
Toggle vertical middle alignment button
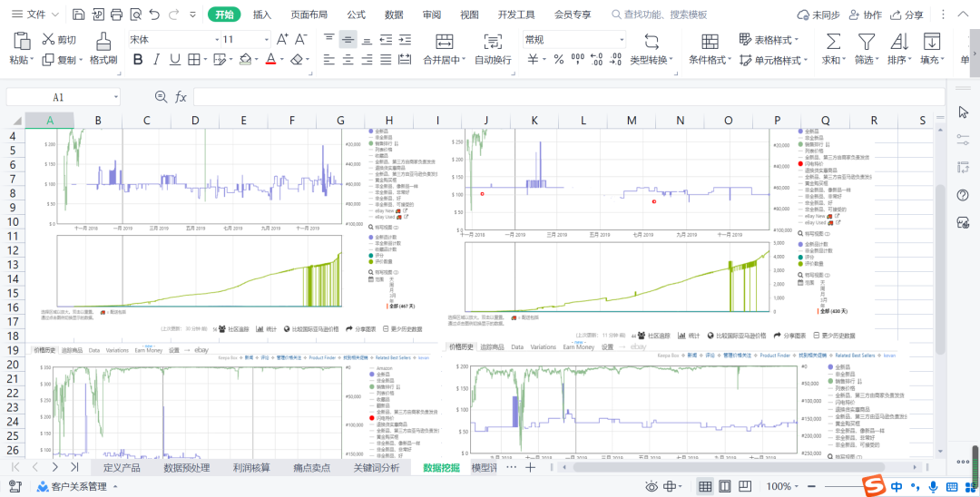[x=348, y=39]
